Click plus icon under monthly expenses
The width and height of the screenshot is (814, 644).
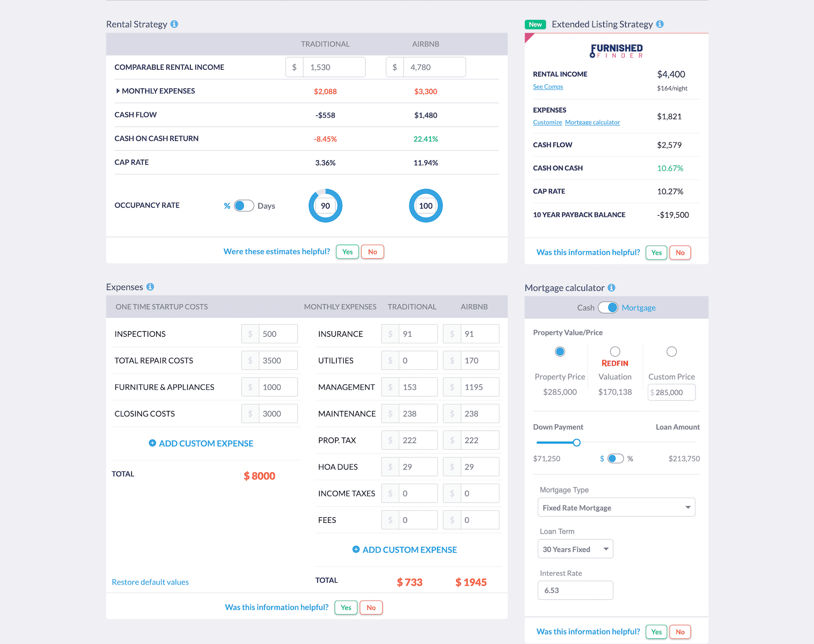coord(356,549)
